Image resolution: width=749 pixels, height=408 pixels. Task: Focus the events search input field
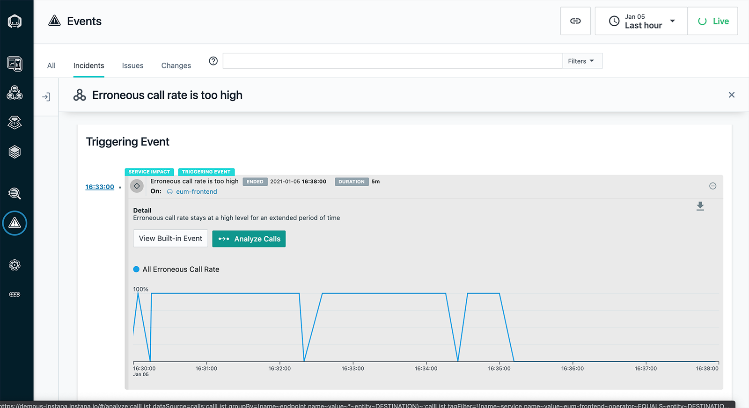[392, 61]
